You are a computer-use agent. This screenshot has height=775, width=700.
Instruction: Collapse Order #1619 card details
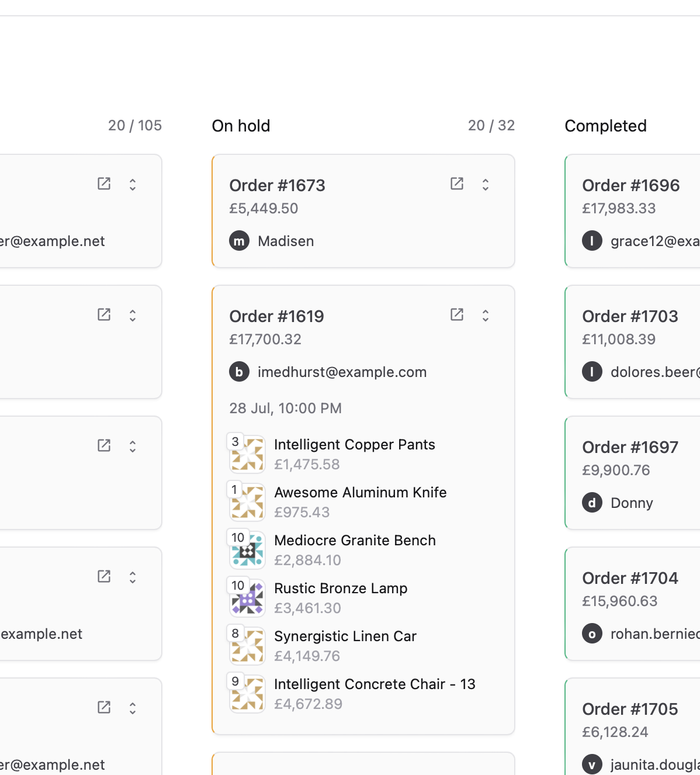[486, 316]
